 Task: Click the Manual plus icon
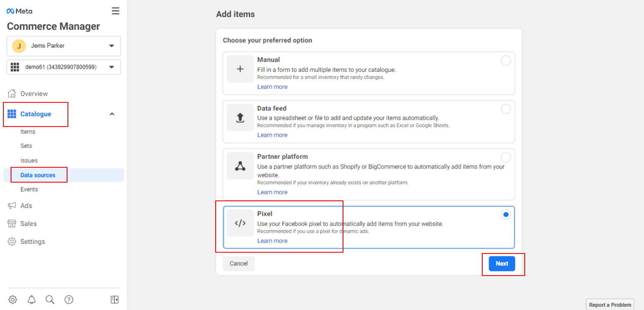click(x=240, y=69)
